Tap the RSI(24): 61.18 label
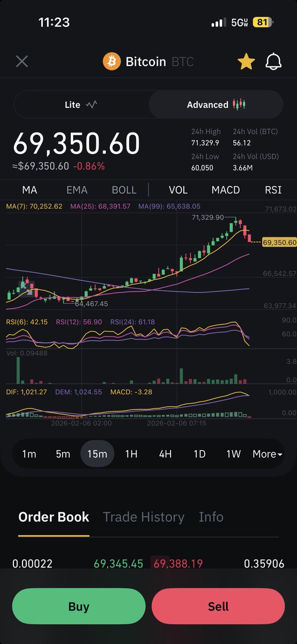297x644 pixels. pos(132,322)
